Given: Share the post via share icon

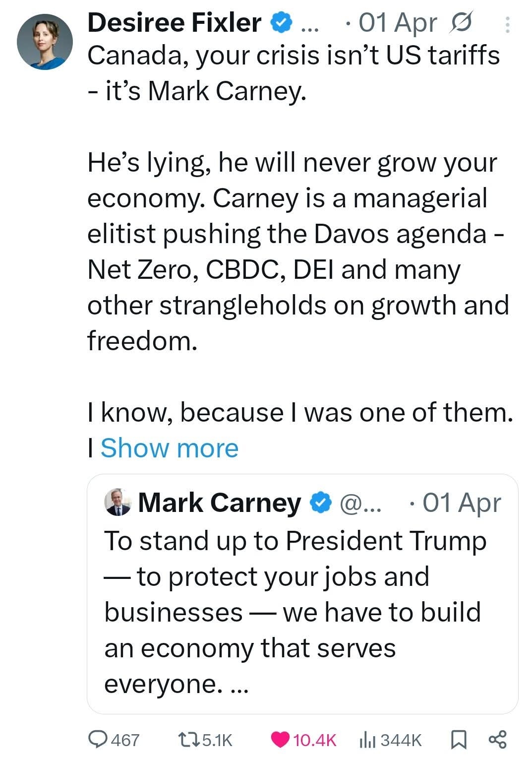Looking at the screenshot, I should (x=497, y=740).
